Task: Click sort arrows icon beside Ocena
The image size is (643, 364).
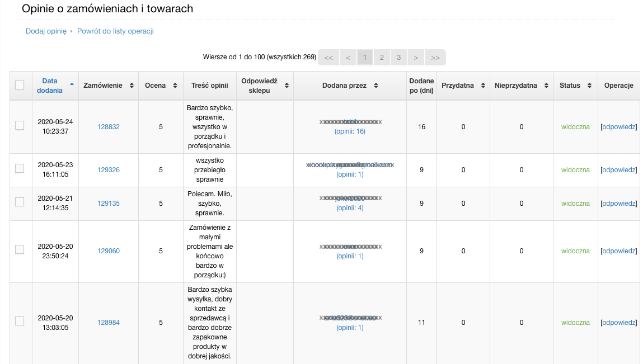Action: coord(175,85)
